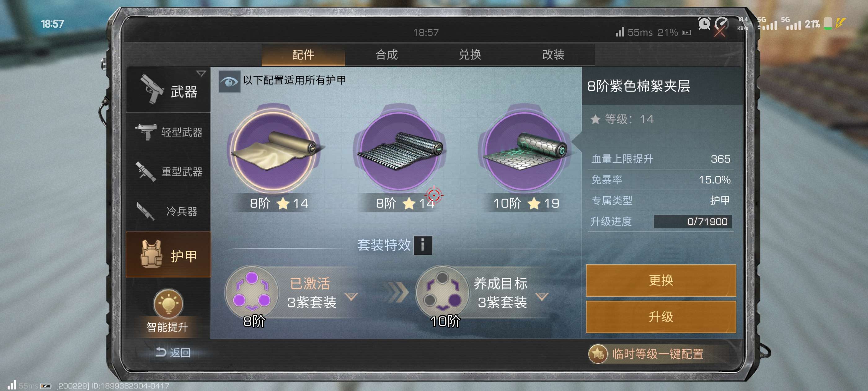Viewport: 868px width, 391px height.
Task: Tap the 升级进度 0/71900 progress bar
Action: pos(693,222)
